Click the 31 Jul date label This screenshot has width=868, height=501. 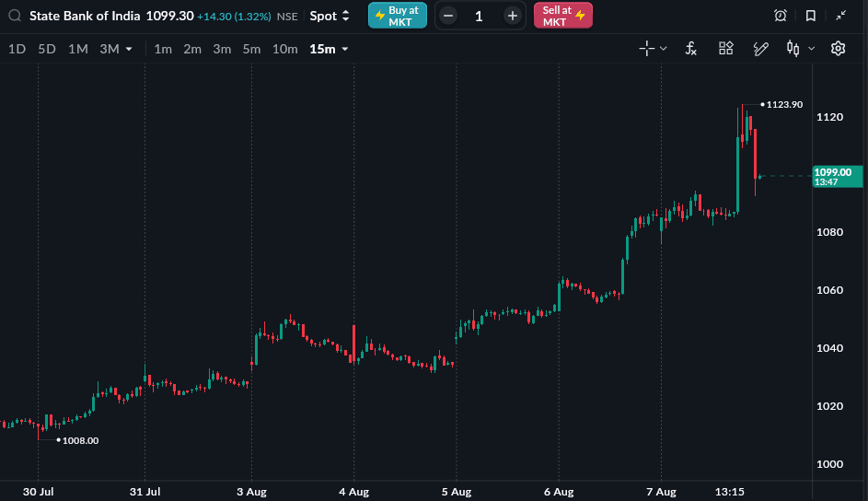click(x=145, y=492)
